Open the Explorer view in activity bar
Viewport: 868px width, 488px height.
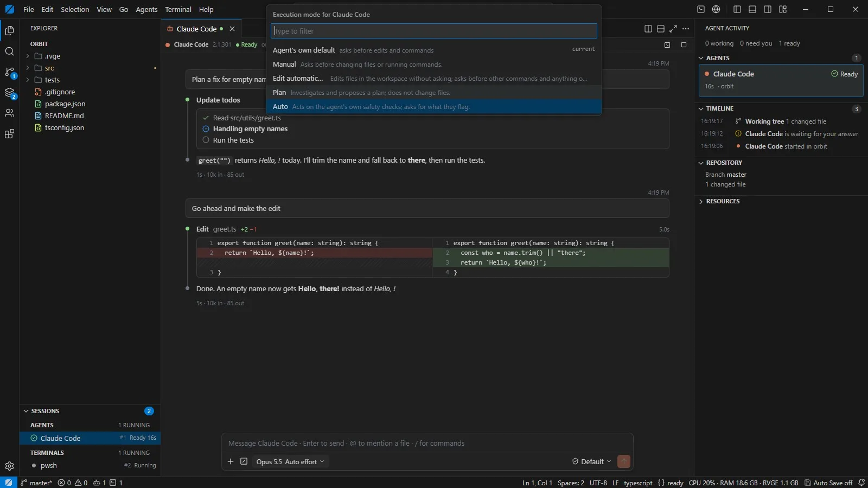9,30
